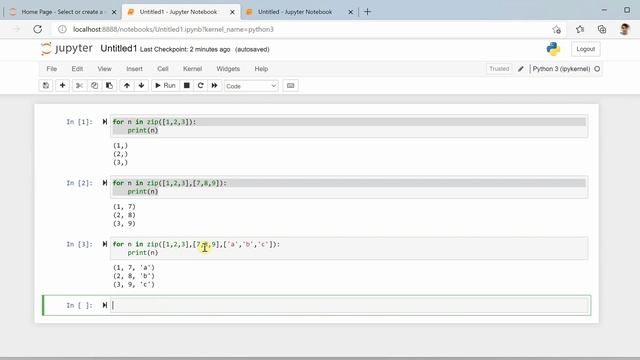Restart kernel and run all cells
Image resolution: width=640 pixels, height=360 pixels.
214,86
